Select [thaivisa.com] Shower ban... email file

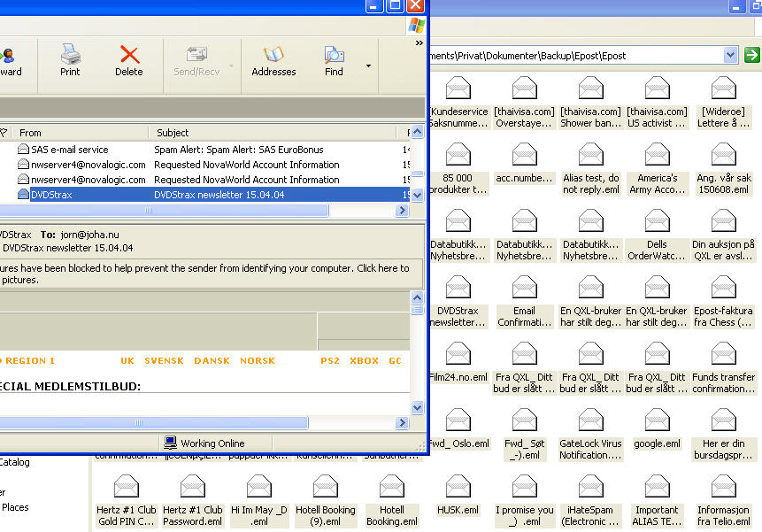coord(590,103)
